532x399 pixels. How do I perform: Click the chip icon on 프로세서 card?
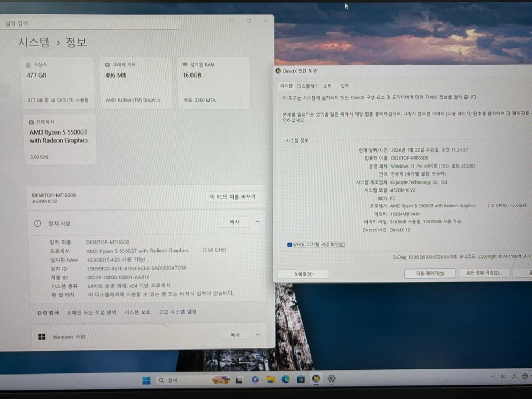31,122
